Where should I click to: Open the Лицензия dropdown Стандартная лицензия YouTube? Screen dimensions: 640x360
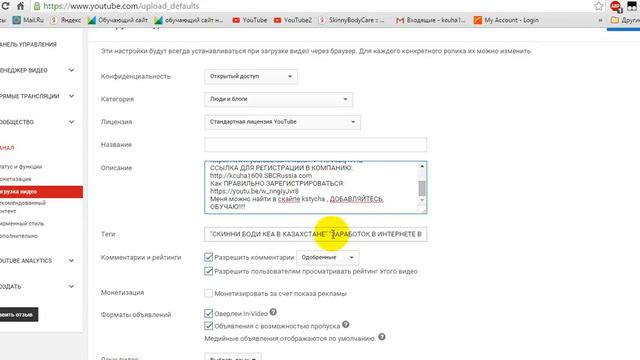pos(282,122)
